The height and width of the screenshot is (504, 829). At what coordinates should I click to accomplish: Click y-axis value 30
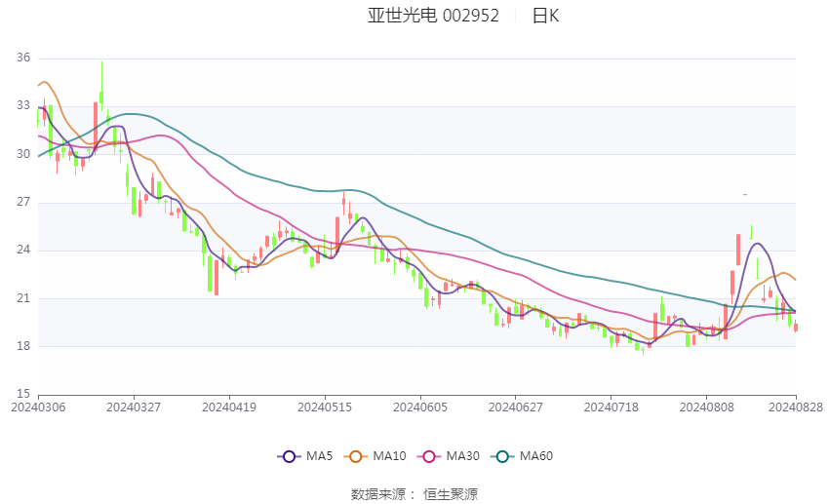point(23,154)
